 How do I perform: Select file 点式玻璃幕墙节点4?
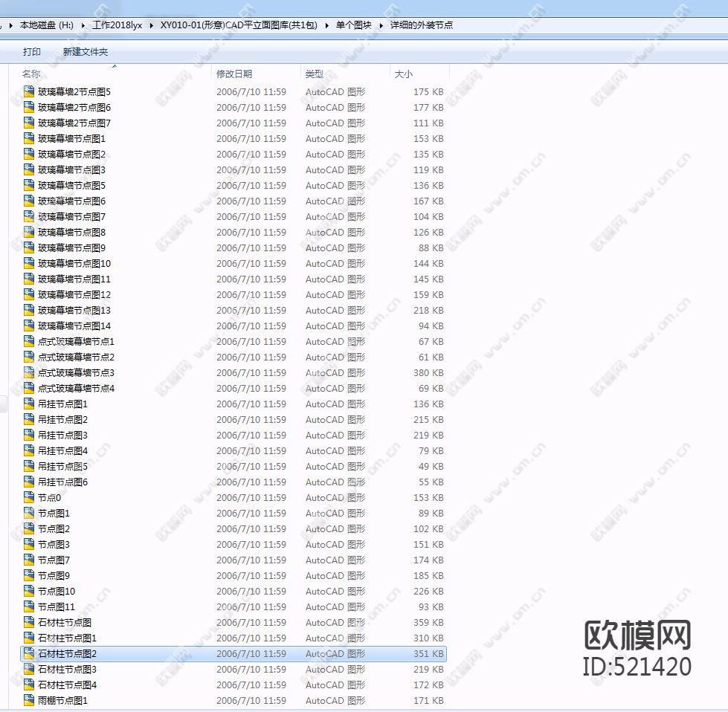coord(76,388)
